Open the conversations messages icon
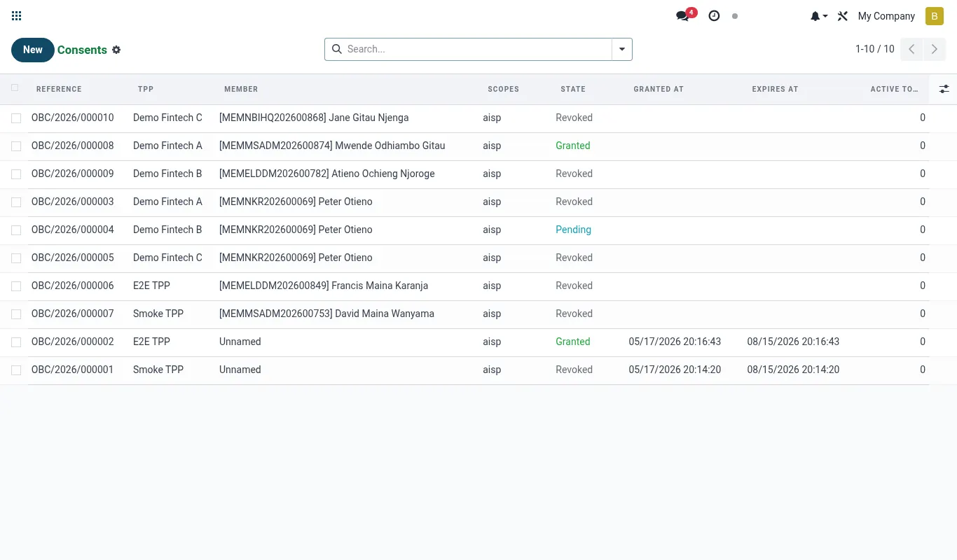957x560 pixels. click(x=682, y=16)
